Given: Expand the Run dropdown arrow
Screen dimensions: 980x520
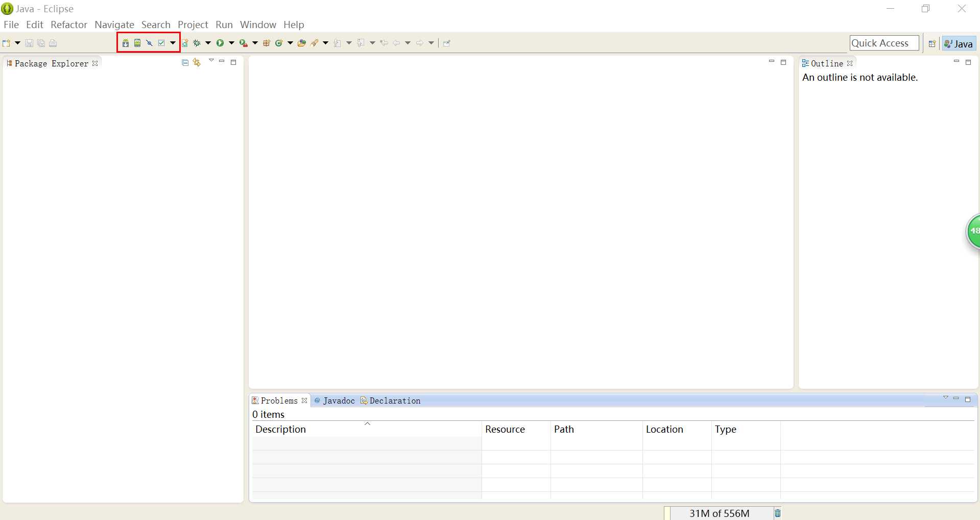Looking at the screenshot, I should point(231,43).
